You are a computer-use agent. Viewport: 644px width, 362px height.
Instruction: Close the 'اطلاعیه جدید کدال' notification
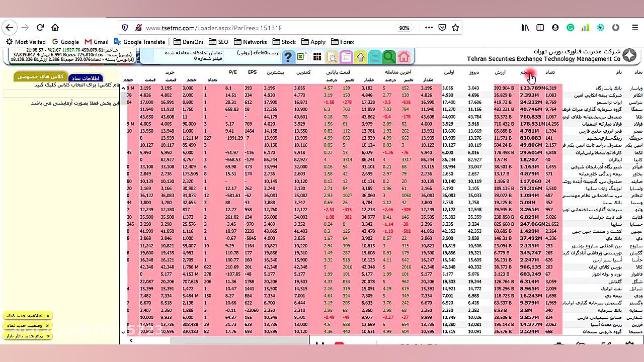(x=48, y=316)
